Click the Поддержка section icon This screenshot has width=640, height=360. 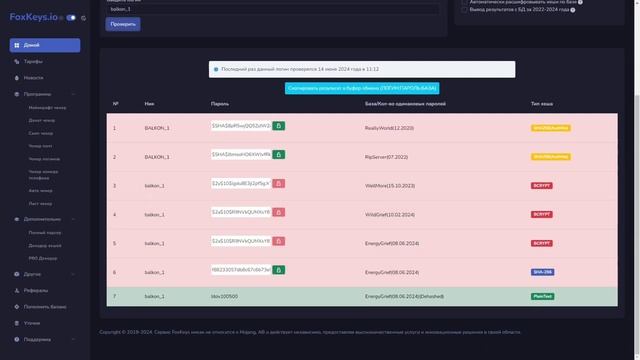point(17,340)
